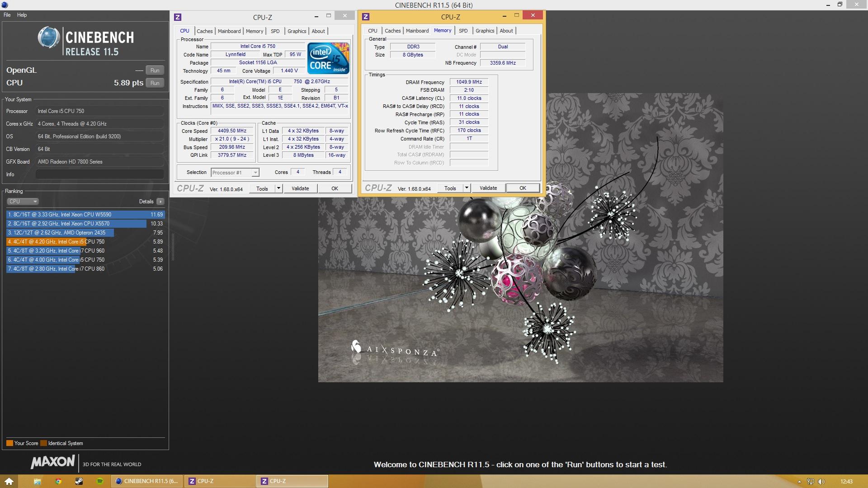Open the network tray icon
Screen dimensions: 868x488
(811, 482)
